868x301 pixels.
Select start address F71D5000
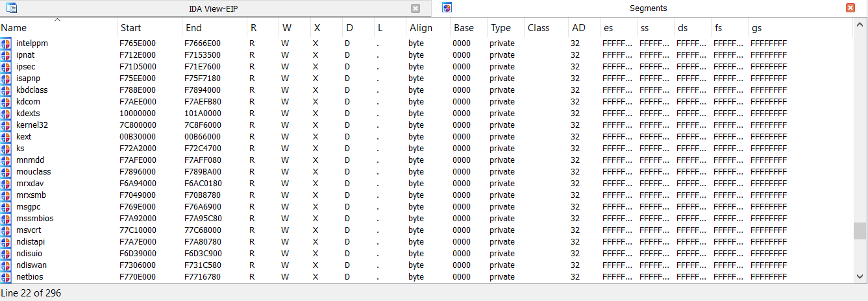click(138, 67)
